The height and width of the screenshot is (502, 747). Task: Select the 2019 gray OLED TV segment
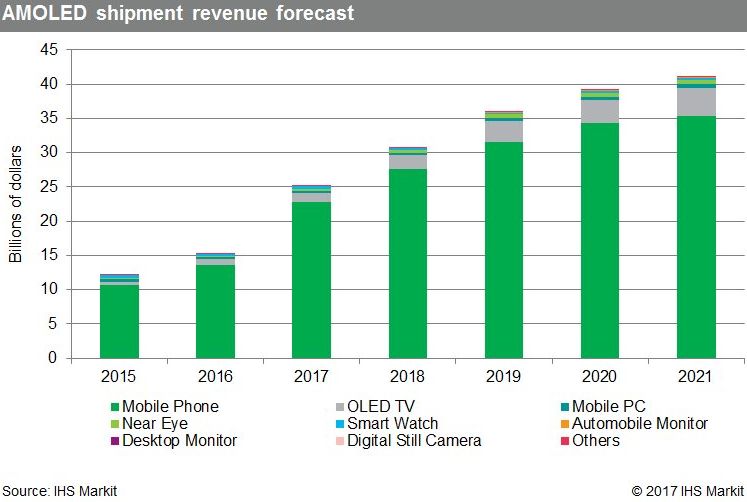pyautogui.click(x=504, y=132)
